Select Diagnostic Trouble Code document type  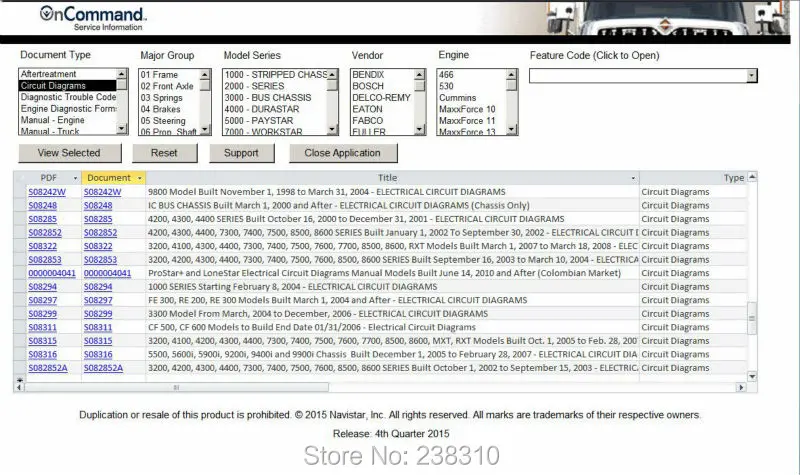(x=68, y=97)
